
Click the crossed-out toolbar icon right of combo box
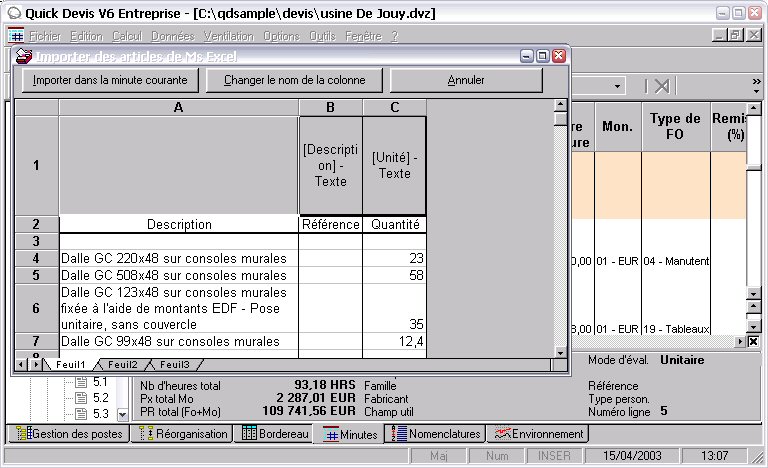[x=661, y=86]
